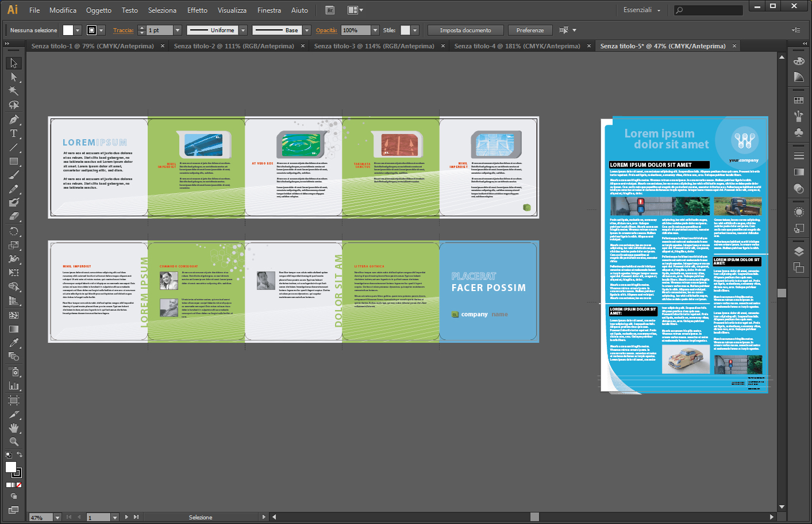Click the artboard number field in status bar
Viewport: 812px width, 524px height.
[x=98, y=517]
